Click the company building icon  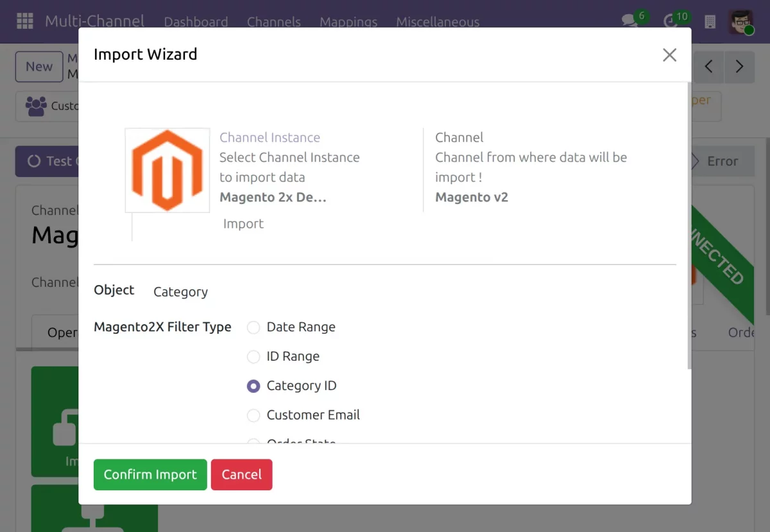pos(710,21)
